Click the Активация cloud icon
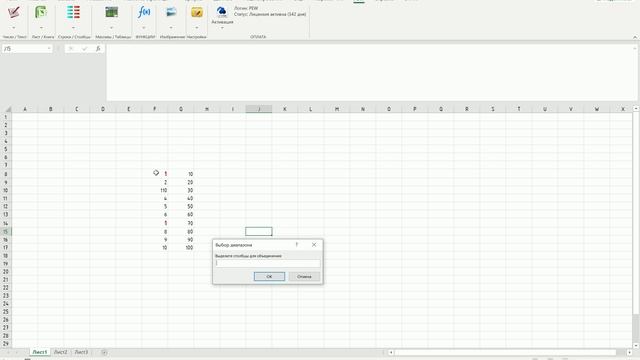 (x=222, y=12)
